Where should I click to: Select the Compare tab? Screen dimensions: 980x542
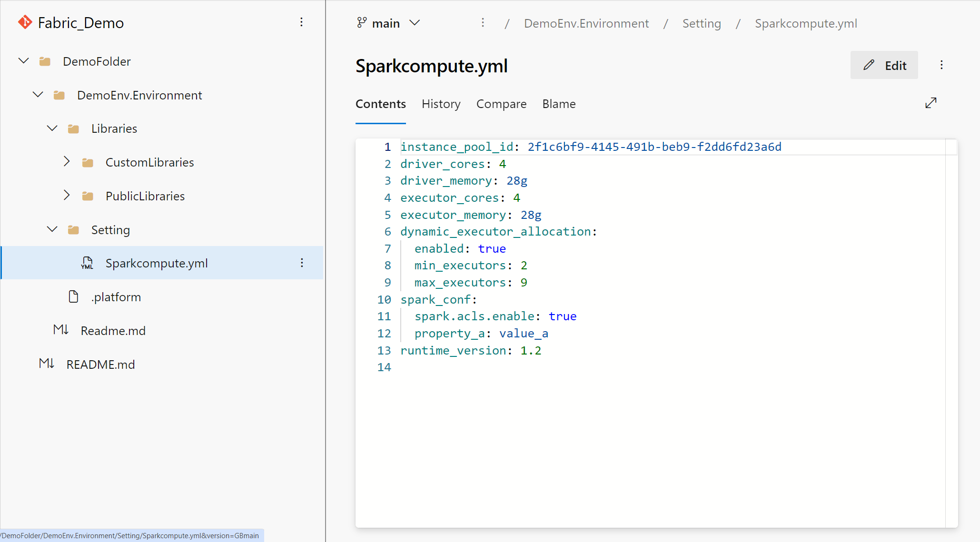[x=501, y=103]
